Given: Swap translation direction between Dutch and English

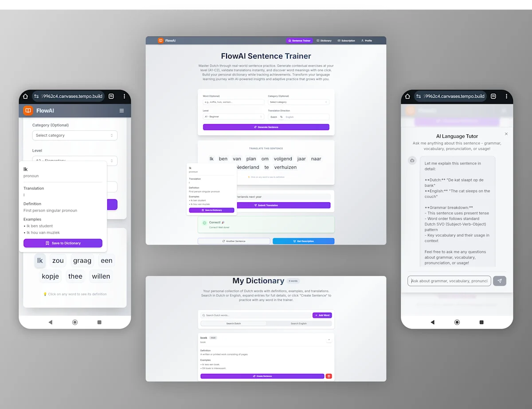Looking at the screenshot, I should pyautogui.click(x=281, y=117).
